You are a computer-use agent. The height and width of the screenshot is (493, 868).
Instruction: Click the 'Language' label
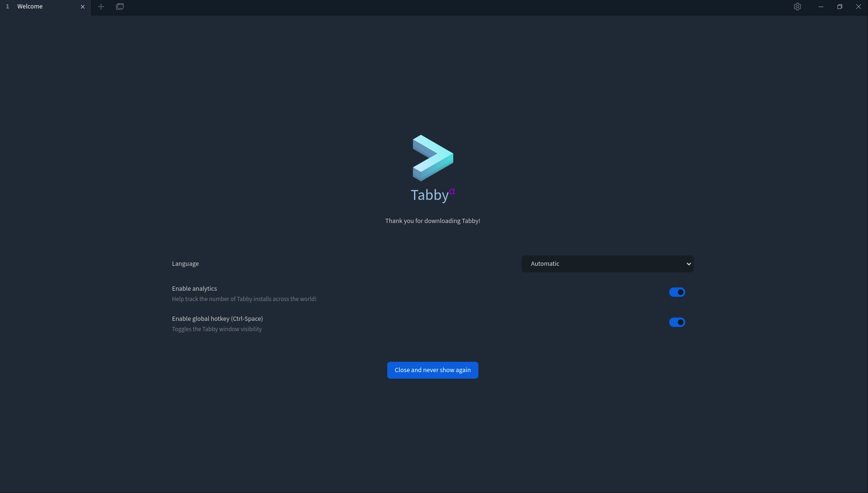185,264
